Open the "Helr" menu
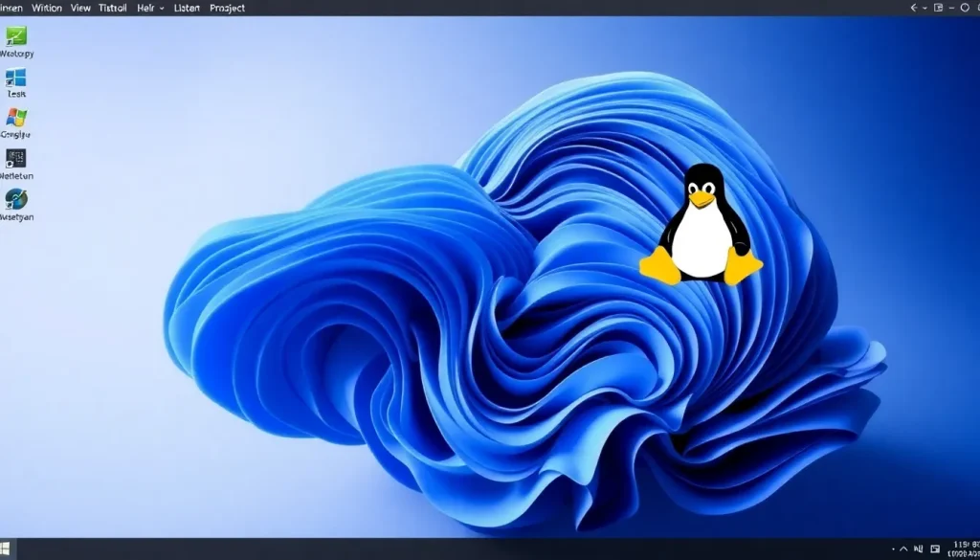The height and width of the screenshot is (560, 980). coord(145,8)
